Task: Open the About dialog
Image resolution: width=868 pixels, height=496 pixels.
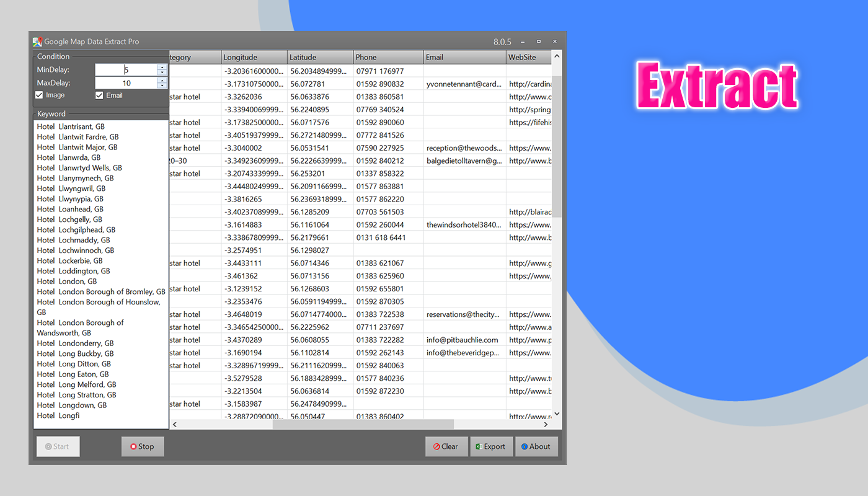Action: click(x=537, y=446)
